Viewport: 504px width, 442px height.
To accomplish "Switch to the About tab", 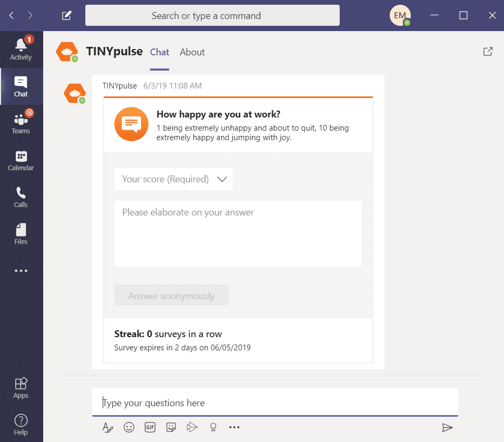I will tap(192, 52).
